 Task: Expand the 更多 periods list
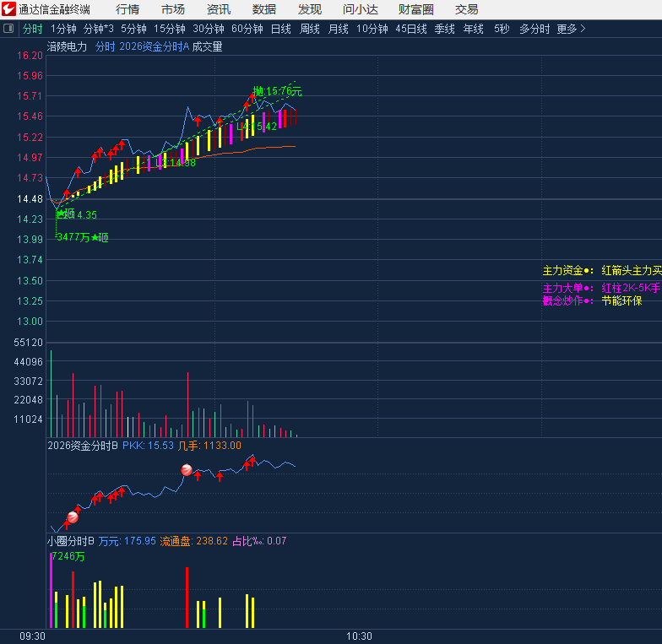click(571, 29)
